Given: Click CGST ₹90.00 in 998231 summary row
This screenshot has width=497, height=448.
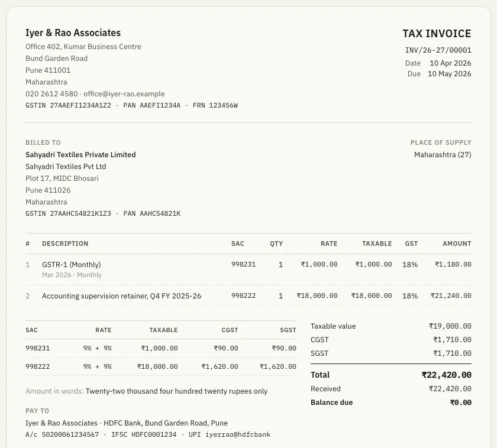Looking at the screenshot, I should click(226, 348).
